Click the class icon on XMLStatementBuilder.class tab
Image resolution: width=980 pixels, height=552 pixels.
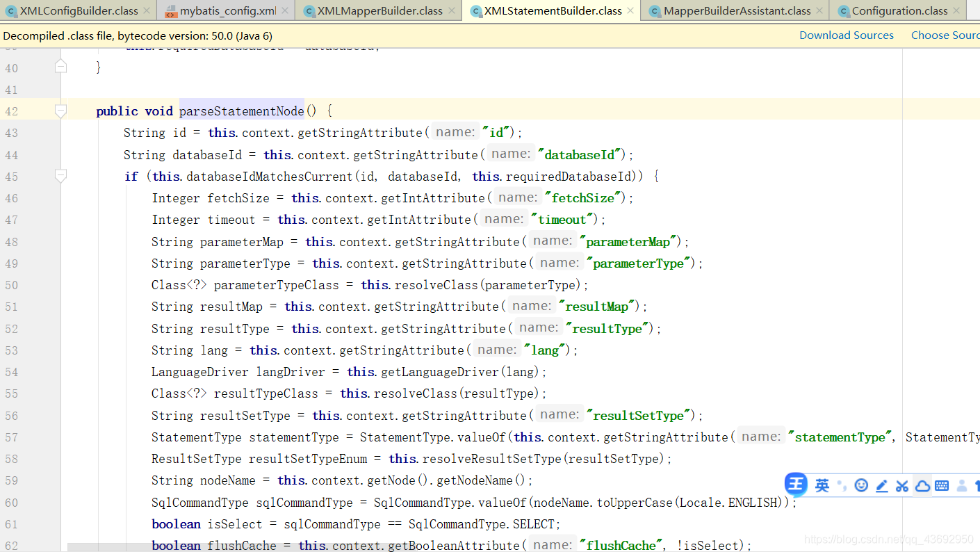click(x=476, y=10)
